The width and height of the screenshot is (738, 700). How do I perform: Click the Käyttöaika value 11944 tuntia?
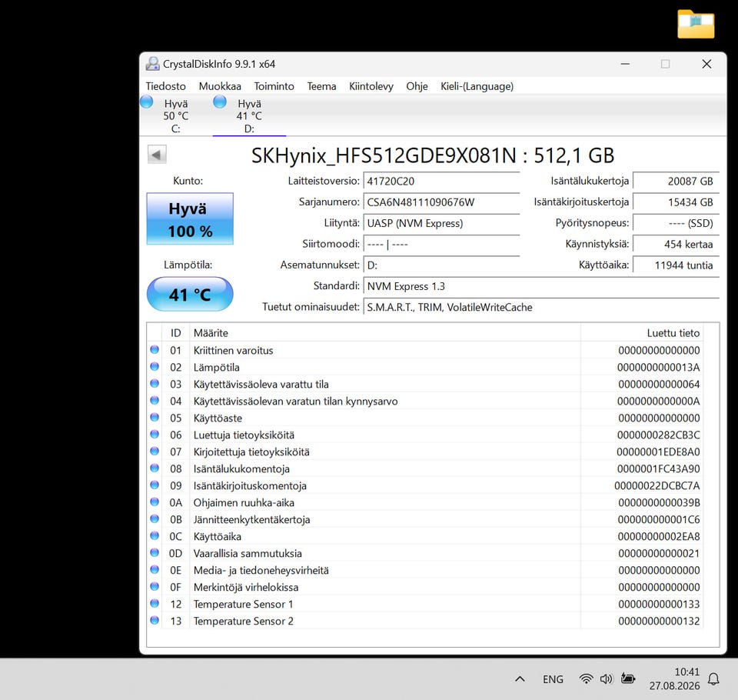coord(676,265)
